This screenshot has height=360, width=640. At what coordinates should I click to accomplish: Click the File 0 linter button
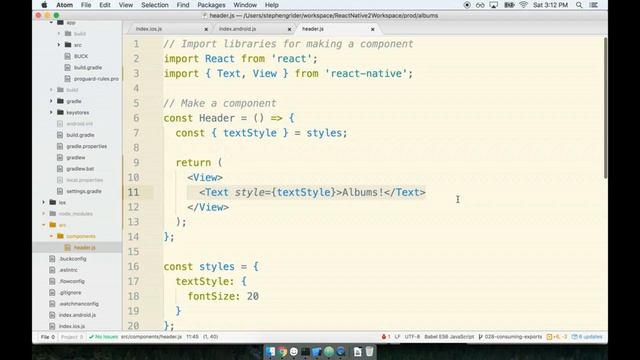(48, 337)
